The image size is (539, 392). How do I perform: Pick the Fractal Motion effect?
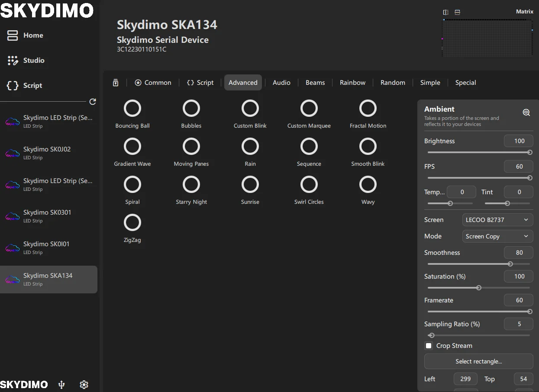pyautogui.click(x=368, y=109)
